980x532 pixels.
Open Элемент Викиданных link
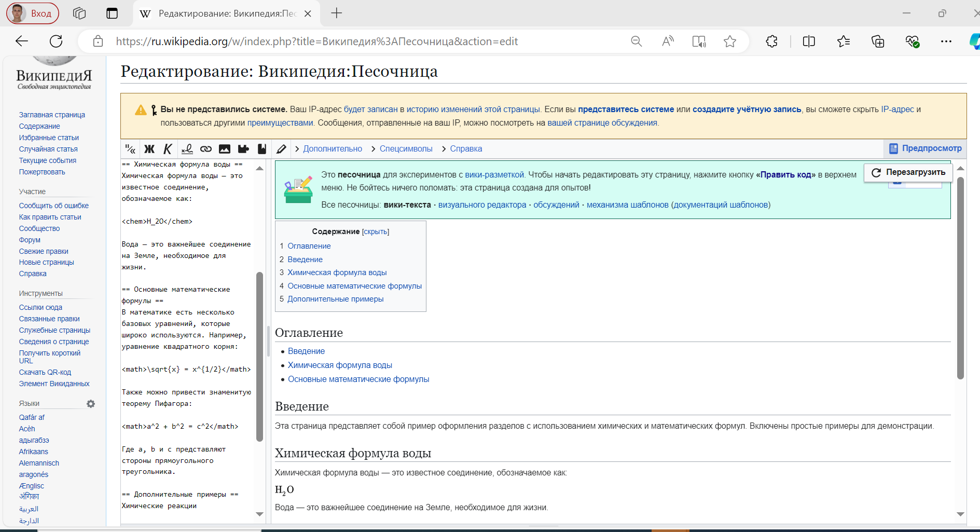coord(54,384)
